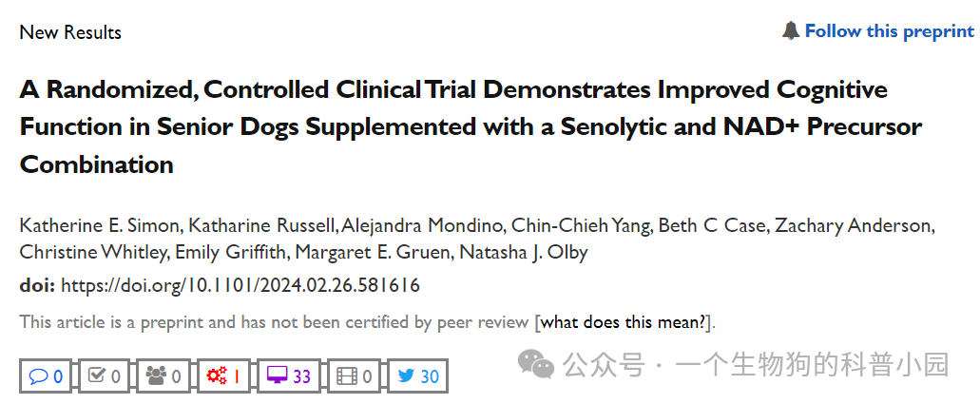Select author Zachary Anderson
This screenshot has width=980, height=404.
point(855,226)
